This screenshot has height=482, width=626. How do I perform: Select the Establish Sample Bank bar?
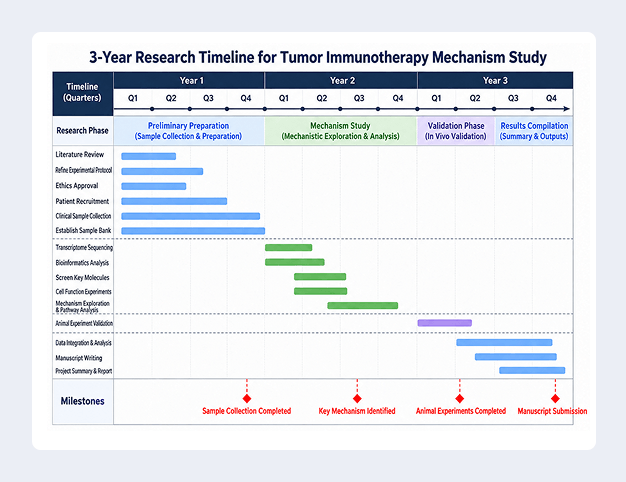pos(193,230)
